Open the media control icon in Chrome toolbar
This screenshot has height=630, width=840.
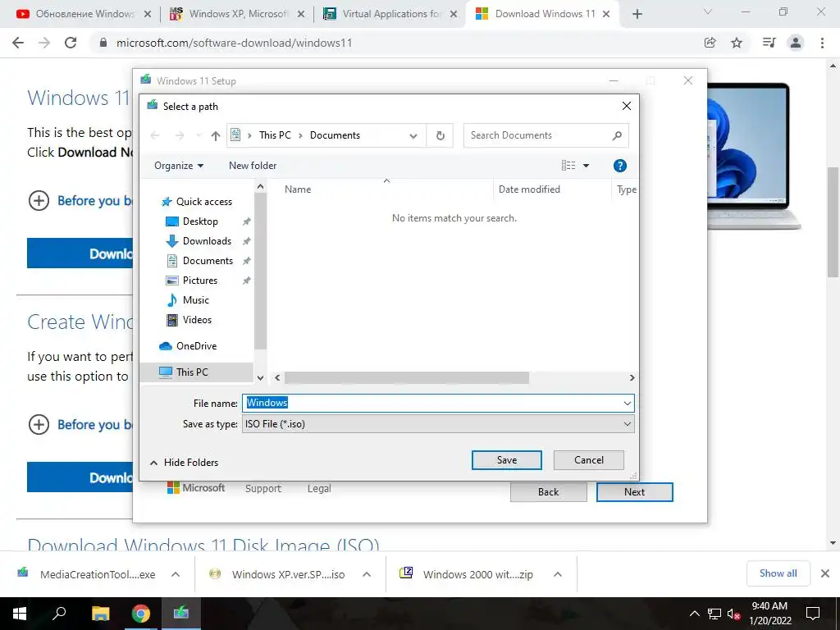point(769,43)
